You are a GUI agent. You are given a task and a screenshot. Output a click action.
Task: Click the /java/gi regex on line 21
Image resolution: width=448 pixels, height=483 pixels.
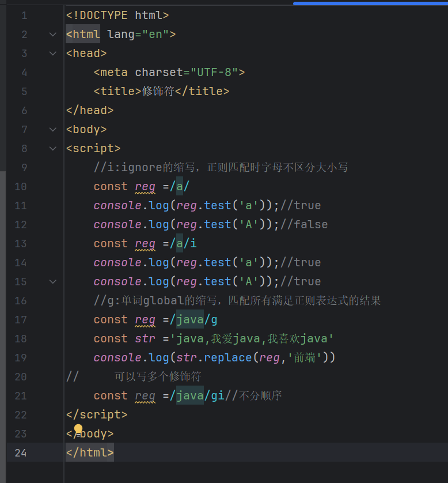pos(197,396)
